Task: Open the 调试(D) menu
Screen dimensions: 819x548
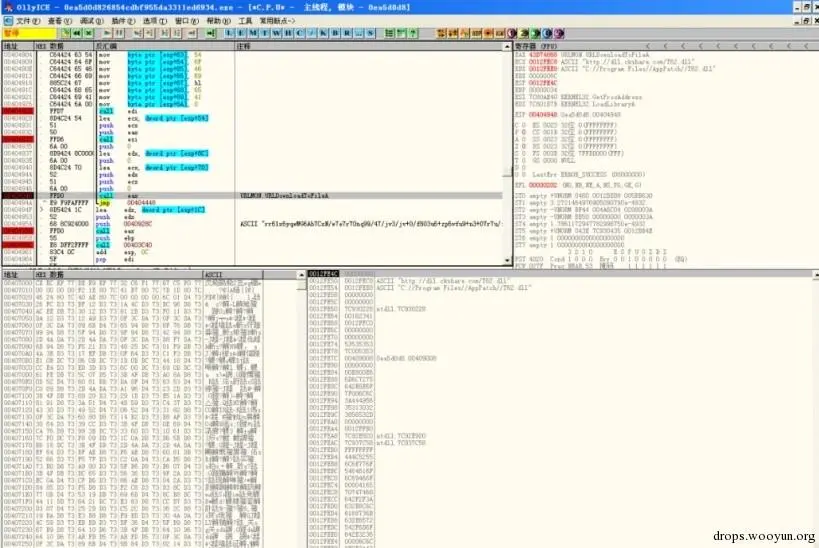Action: [x=91, y=21]
